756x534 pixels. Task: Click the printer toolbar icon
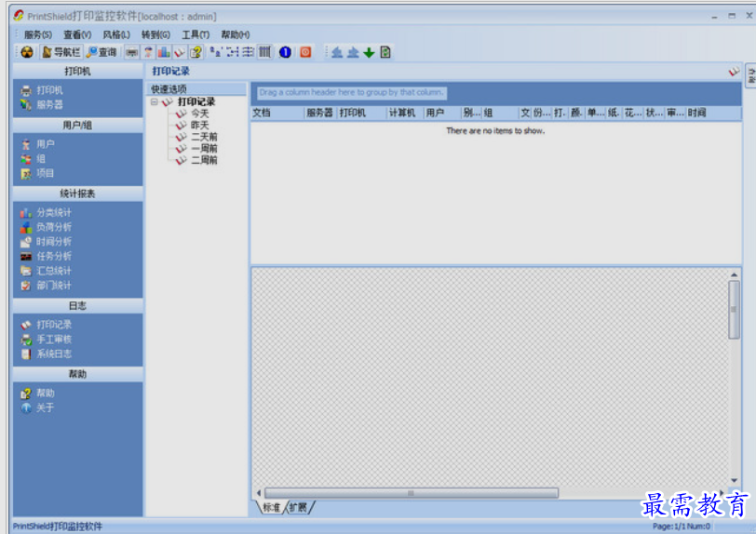[x=131, y=52]
